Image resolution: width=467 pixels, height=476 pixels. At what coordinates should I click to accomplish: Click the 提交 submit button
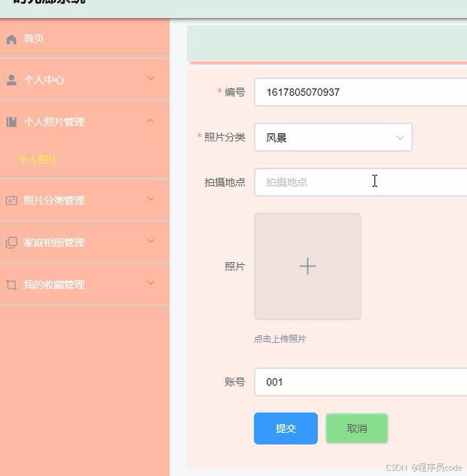point(285,429)
